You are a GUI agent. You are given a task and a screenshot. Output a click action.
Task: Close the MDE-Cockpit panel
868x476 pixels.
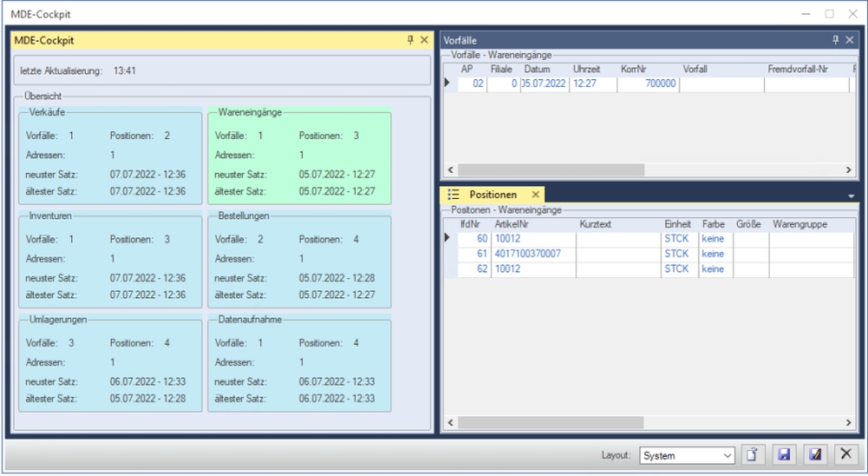(x=424, y=40)
